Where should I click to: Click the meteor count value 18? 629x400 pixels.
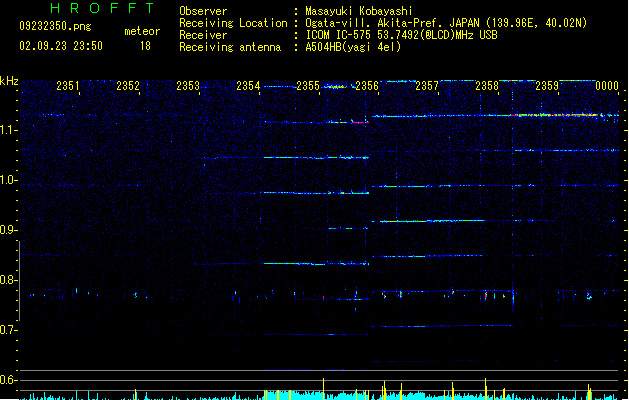[x=145, y=46]
